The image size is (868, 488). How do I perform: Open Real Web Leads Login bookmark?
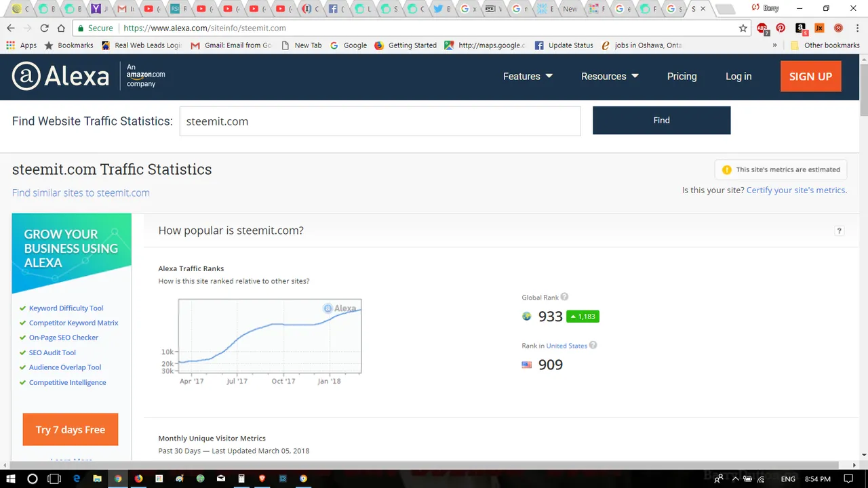tap(141, 45)
